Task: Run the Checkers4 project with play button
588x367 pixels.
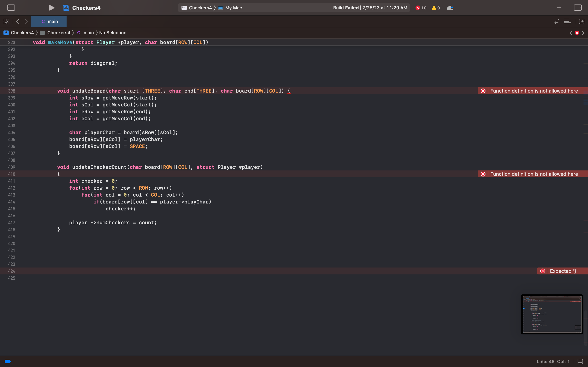Action: click(51, 8)
